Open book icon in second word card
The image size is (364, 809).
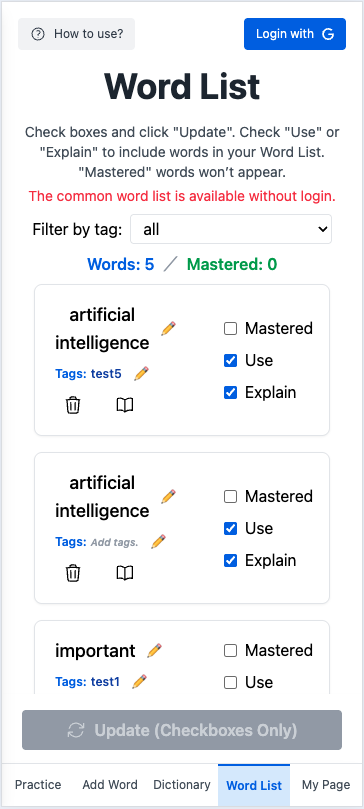tap(125, 573)
